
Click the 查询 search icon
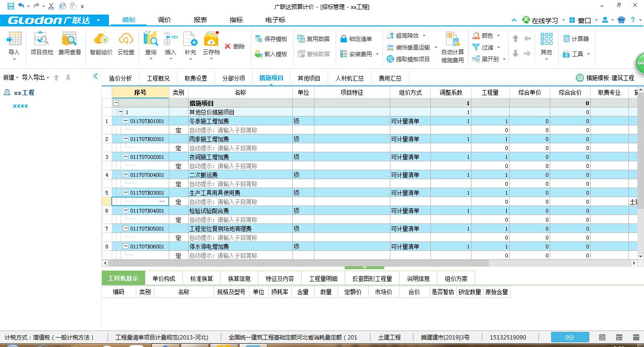coord(151,39)
